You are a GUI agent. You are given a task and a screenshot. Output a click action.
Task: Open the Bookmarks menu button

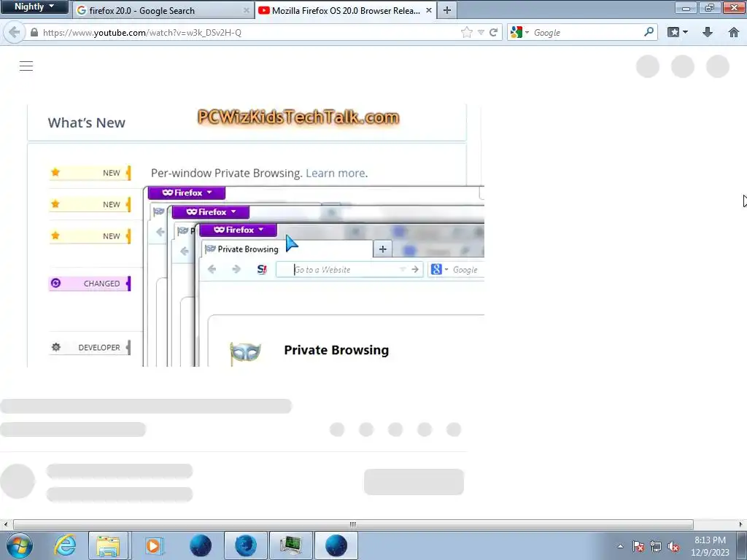[678, 32]
